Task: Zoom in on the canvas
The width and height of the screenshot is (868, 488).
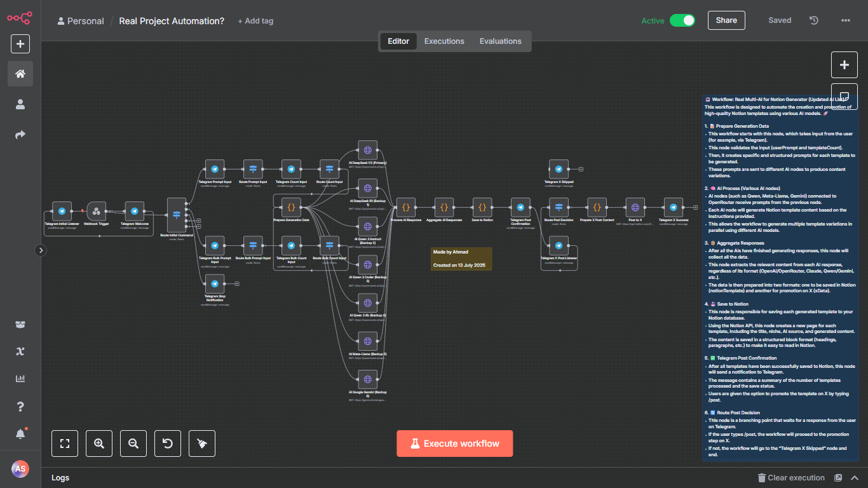Action: point(99,444)
